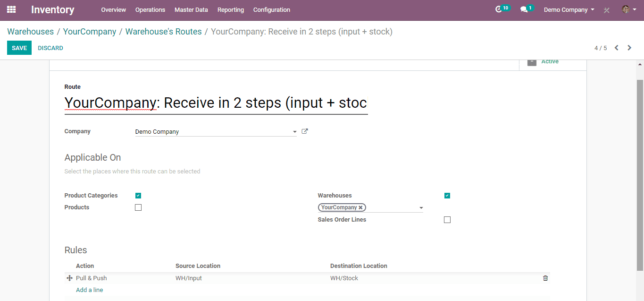Uncheck the Product Categories checkbox

pyautogui.click(x=138, y=196)
